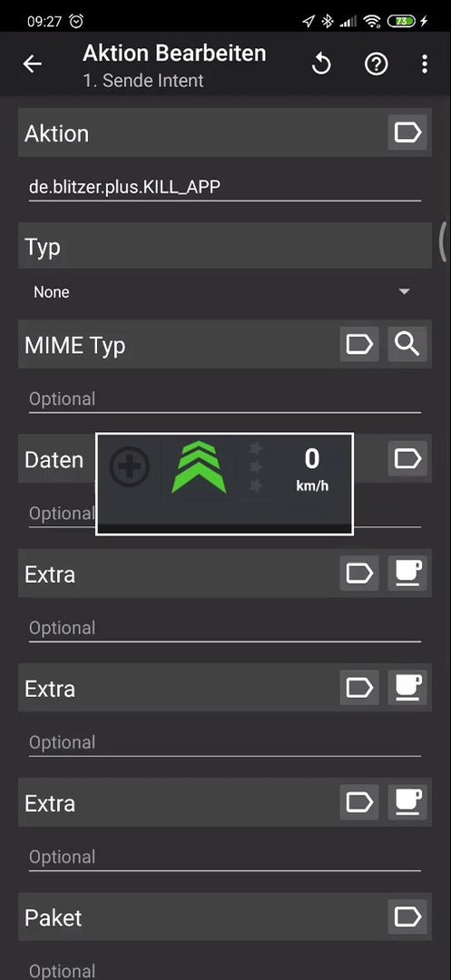Screen dimensions: 451x980
Task: Tap the coffee cup icon in first Extra row
Action: point(407,573)
